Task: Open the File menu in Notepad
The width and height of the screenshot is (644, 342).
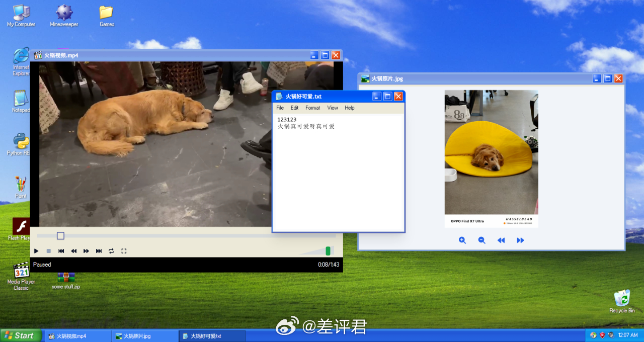Action: click(x=280, y=108)
